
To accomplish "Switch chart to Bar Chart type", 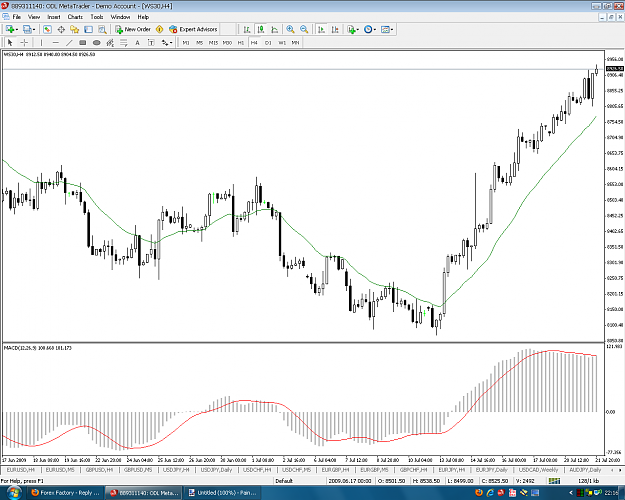I will (x=247, y=29).
